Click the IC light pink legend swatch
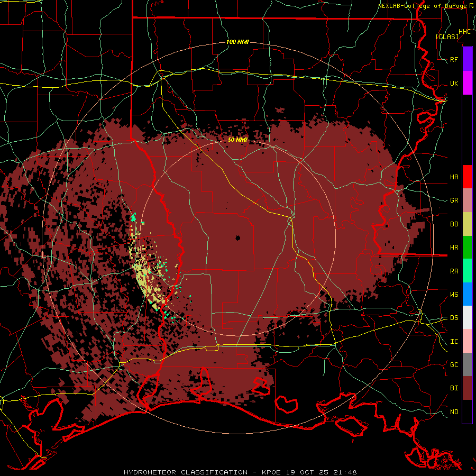Image resolution: width=476 pixels, height=476 pixels. pyautogui.click(x=467, y=341)
